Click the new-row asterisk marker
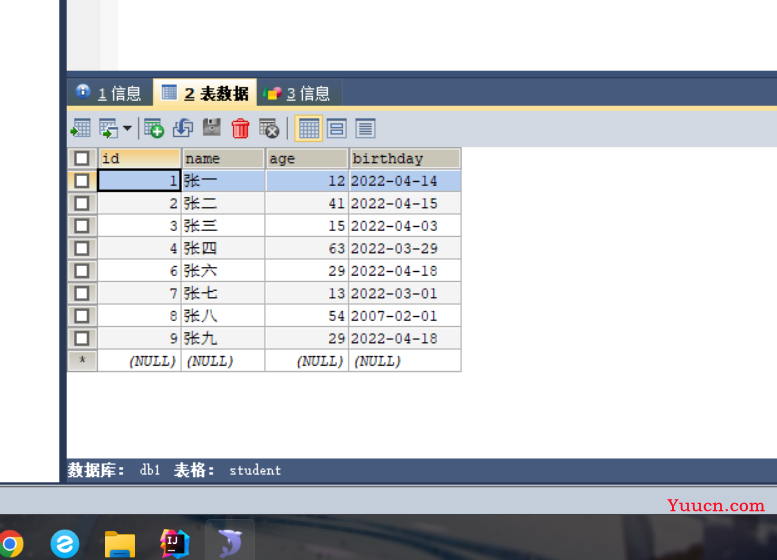777x560 pixels. click(82, 360)
